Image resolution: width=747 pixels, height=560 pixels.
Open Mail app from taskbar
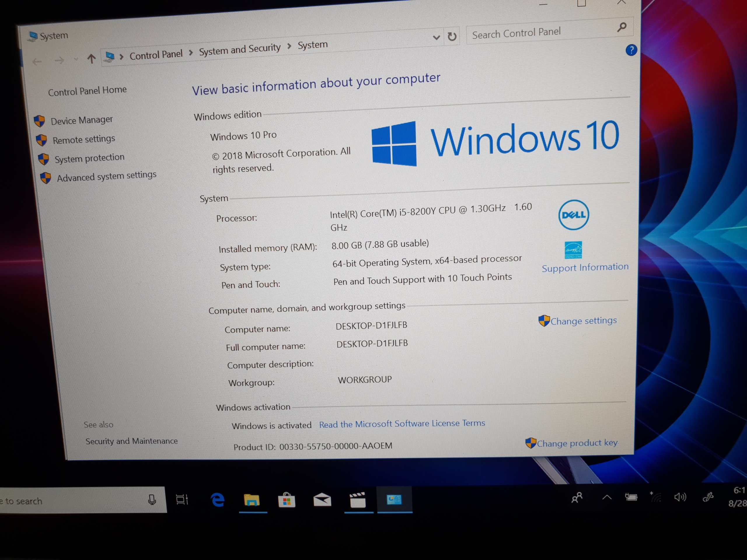pyautogui.click(x=322, y=500)
